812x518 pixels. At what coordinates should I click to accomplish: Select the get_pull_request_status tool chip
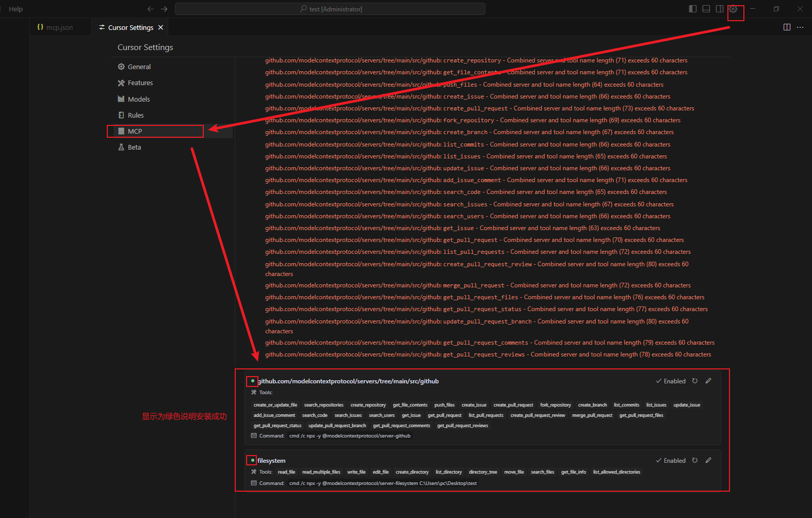coord(278,426)
